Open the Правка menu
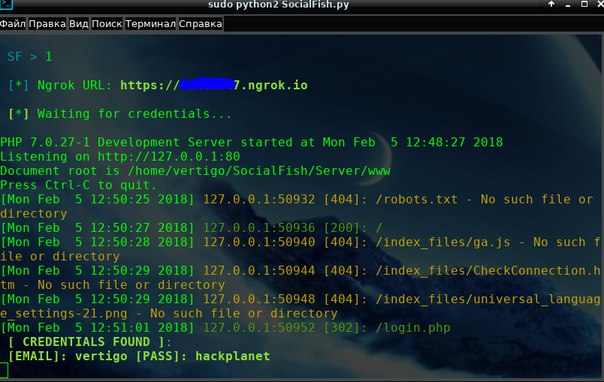Viewport: 604px width, 382px height. click(47, 24)
